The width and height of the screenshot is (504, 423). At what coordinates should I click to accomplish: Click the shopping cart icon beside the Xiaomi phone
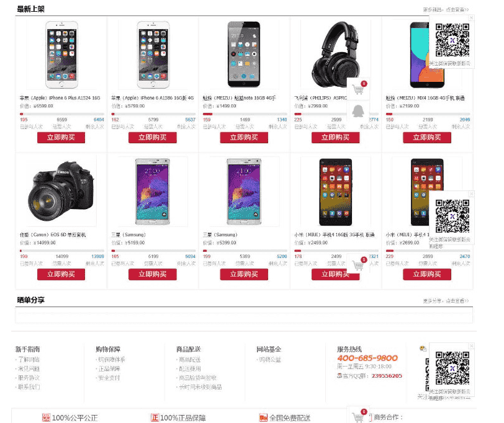pyautogui.click(x=358, y=265)
